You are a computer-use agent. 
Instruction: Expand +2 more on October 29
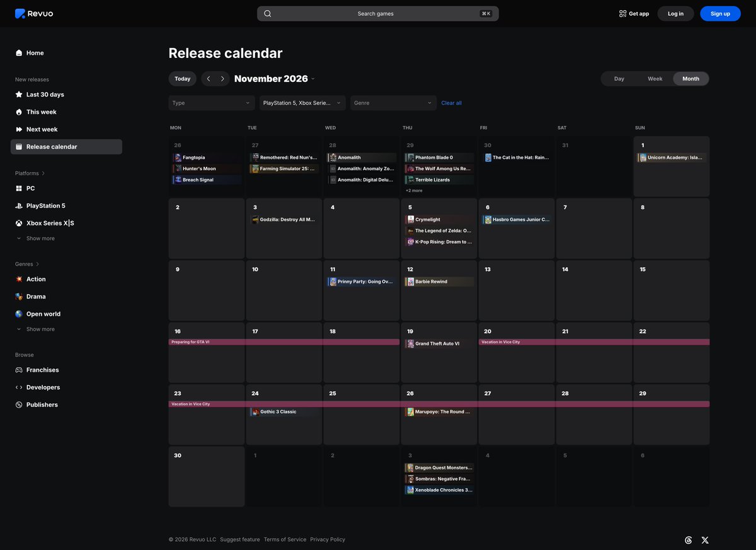click(x=414, y=190)
